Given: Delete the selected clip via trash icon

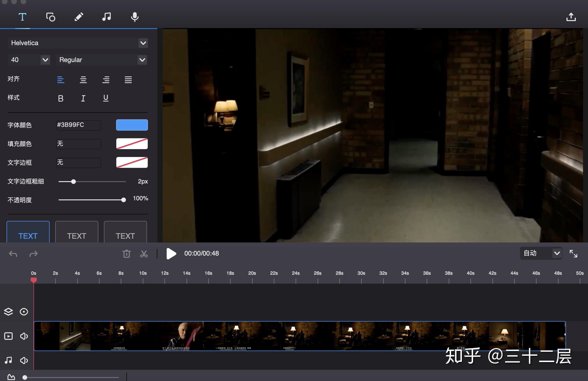Looking at the screenshot, I should (126, 253).
